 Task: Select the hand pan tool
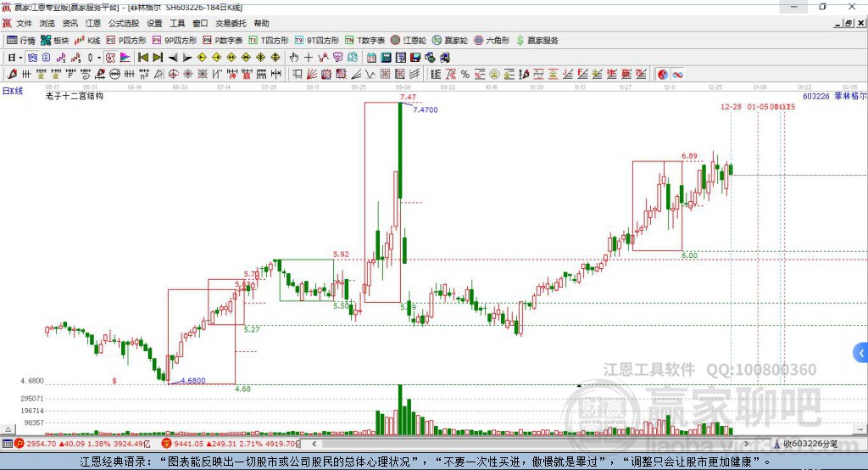pos(294,58)
